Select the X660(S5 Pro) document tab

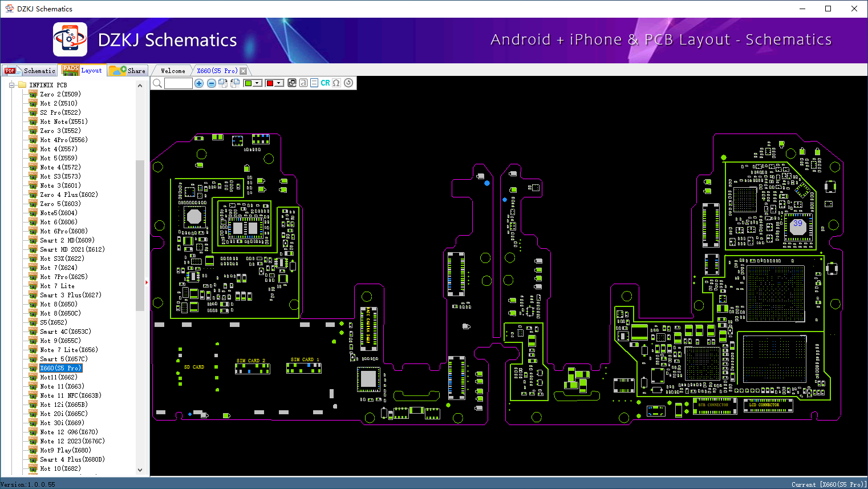(x=217, y=71)
